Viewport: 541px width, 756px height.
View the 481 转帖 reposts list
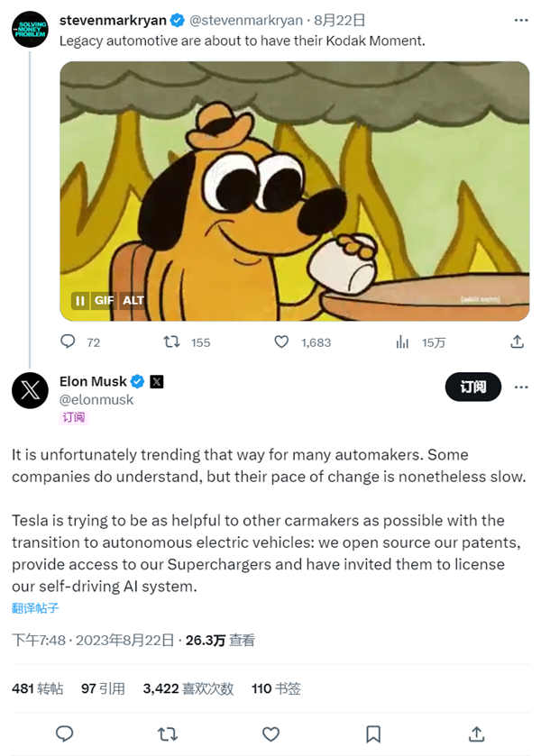[x=37, y=688]
